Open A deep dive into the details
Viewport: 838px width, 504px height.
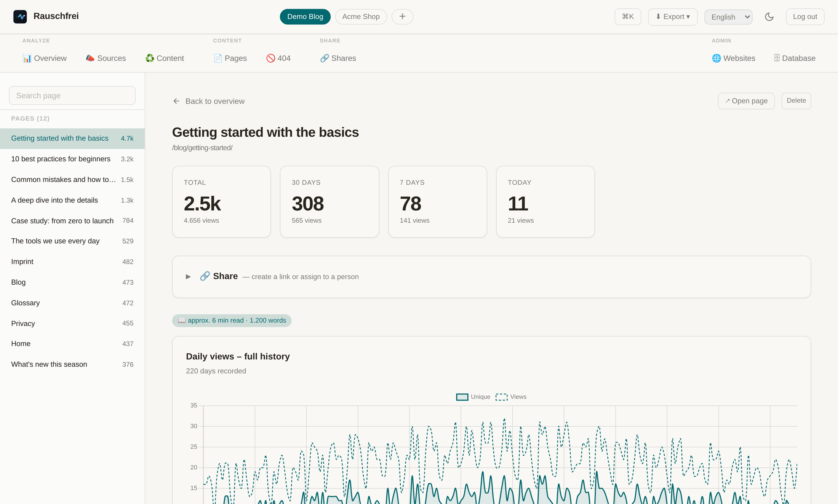point(72,200)
